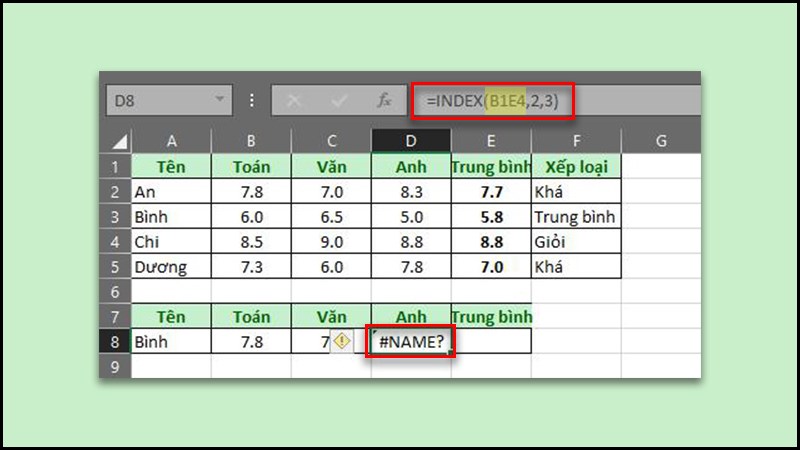Select row 6 header
The image size is (800, 450).
click(x=115, y=292)
